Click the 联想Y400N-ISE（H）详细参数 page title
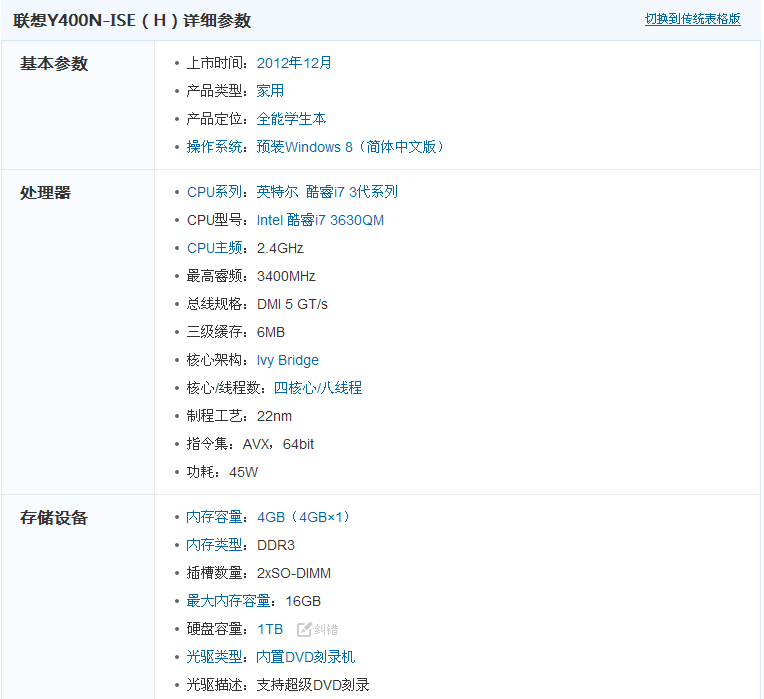This screenshot has height=699, width=764. tap(132, 20)
